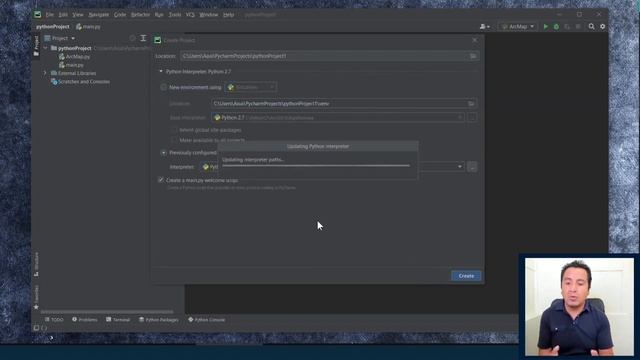The width and height of the screenshot is (640, 360).
Task: Close the Create Project dialog
Action: (474, 40)
